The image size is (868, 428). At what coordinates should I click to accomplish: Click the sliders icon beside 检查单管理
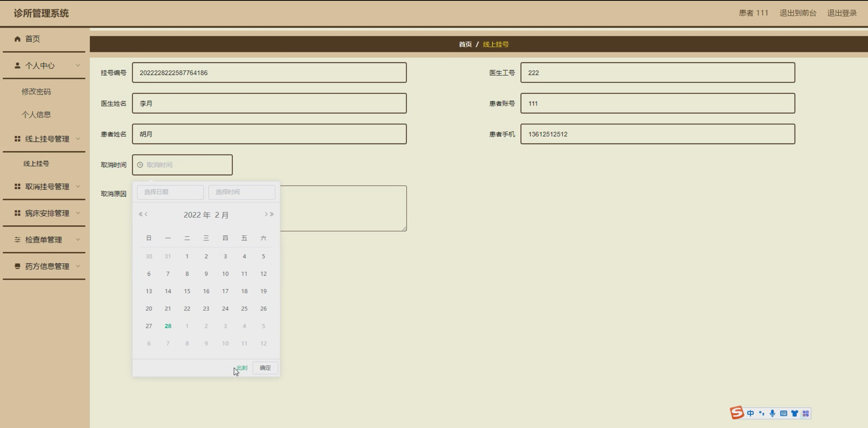click(17, 240)
